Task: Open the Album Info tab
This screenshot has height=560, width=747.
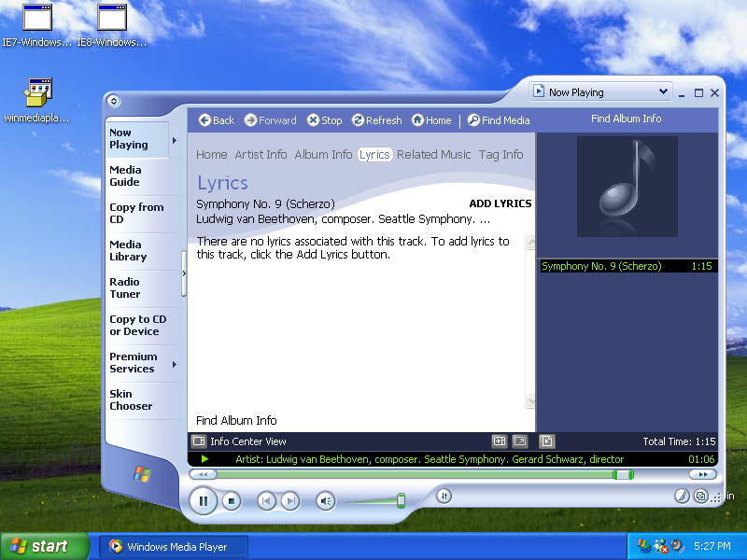Action: pyautogui.click(x=323, y=155)
